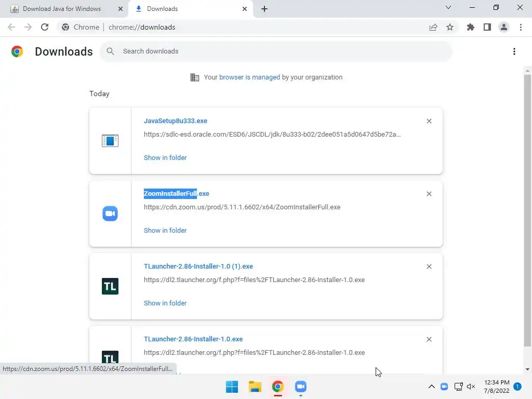
Task: Open the network status tray icon
Action: (x=458, y=387)
